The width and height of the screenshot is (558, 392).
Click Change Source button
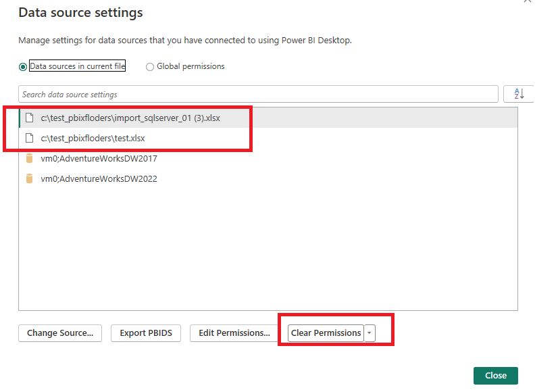click(60, 333)
